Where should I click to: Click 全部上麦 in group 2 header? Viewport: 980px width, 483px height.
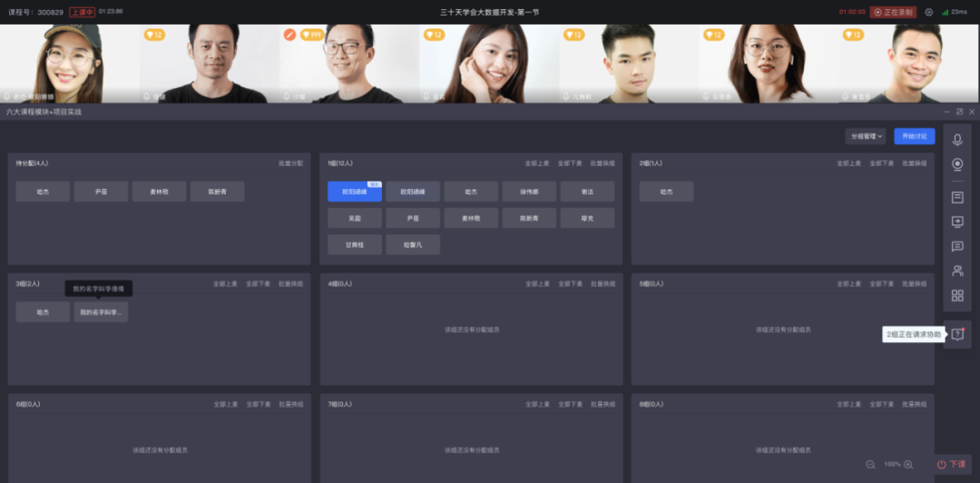click(848, 163)
